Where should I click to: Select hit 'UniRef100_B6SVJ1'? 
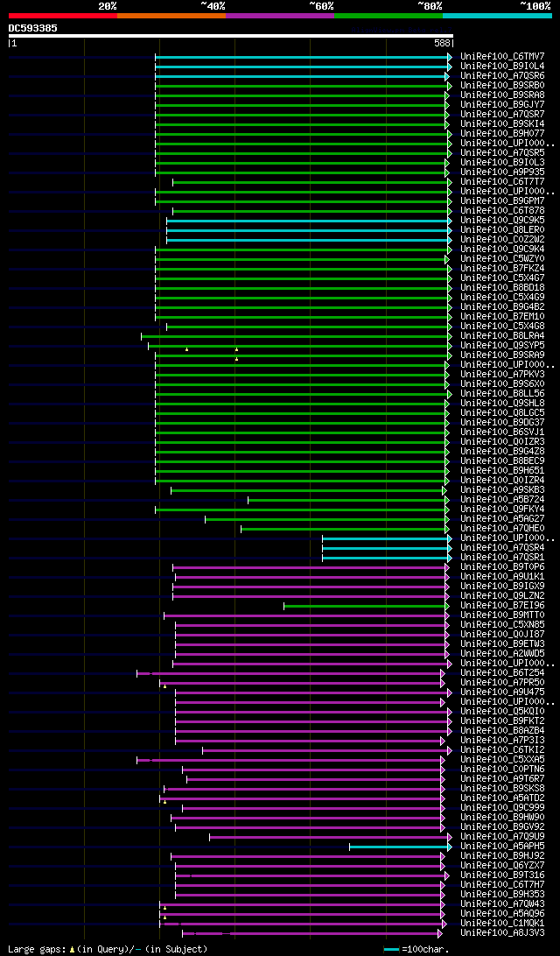tap(502, 432)
